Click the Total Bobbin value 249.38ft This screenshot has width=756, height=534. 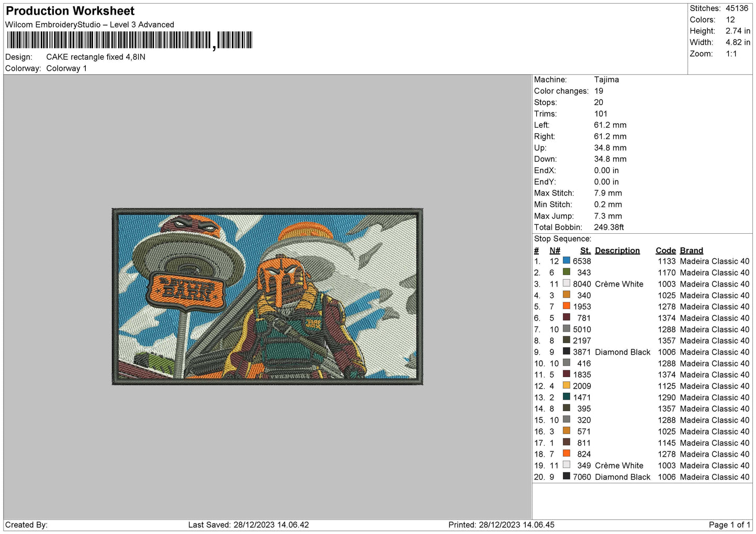[609, 228]
